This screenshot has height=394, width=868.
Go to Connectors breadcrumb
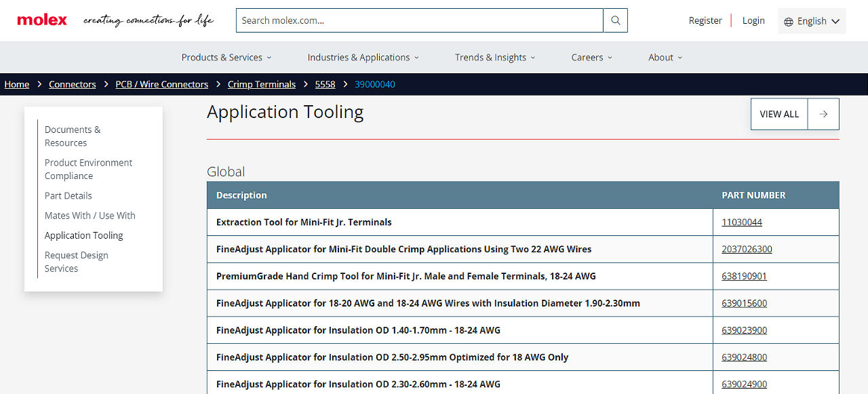73,85
